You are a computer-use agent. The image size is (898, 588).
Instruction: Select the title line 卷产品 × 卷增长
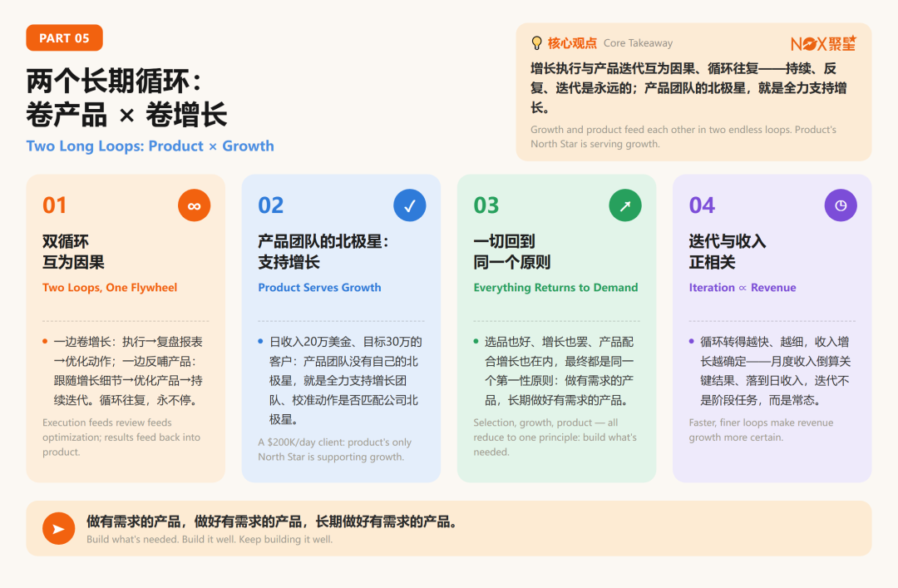126,115
